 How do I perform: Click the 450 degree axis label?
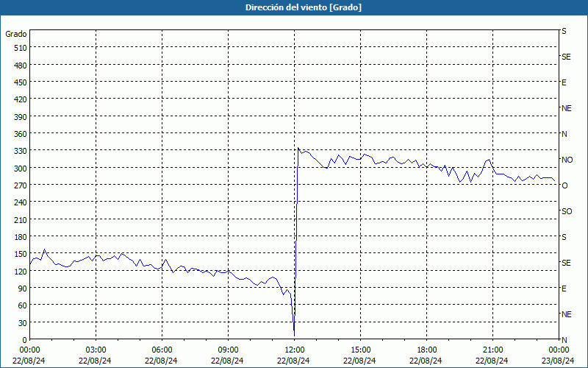point(21,82)
